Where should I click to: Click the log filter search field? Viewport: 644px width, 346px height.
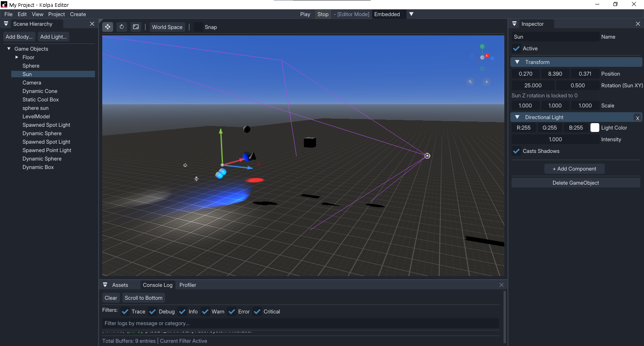300,323
